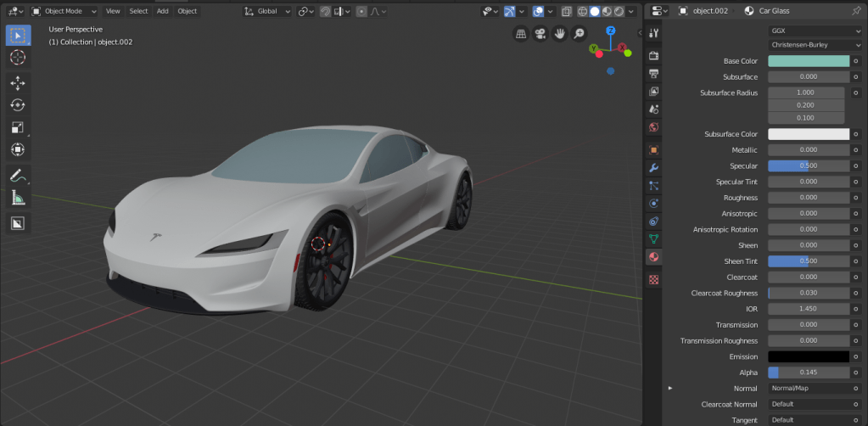
Task: Open the Object Mode dropdown
Action: pos(64,11)
